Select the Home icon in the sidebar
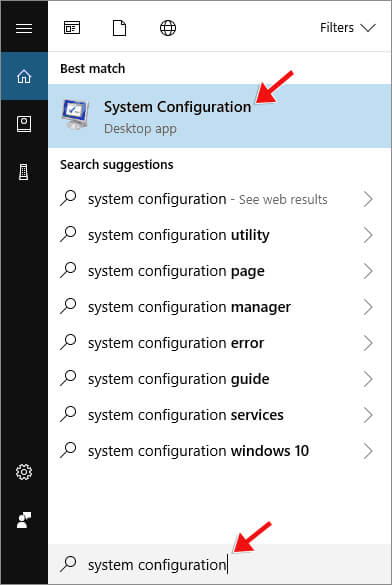Viewport: 392px width, 585px height. coord(24,76)
